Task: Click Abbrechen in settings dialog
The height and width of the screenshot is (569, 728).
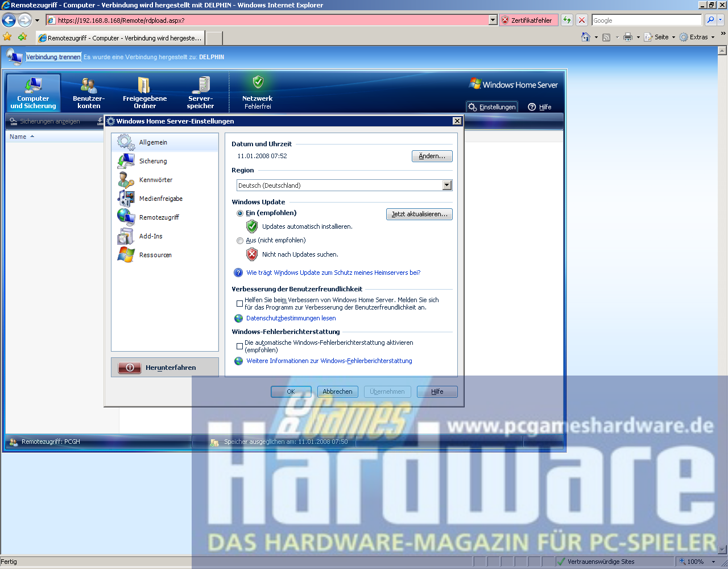Action: (337, 391)
